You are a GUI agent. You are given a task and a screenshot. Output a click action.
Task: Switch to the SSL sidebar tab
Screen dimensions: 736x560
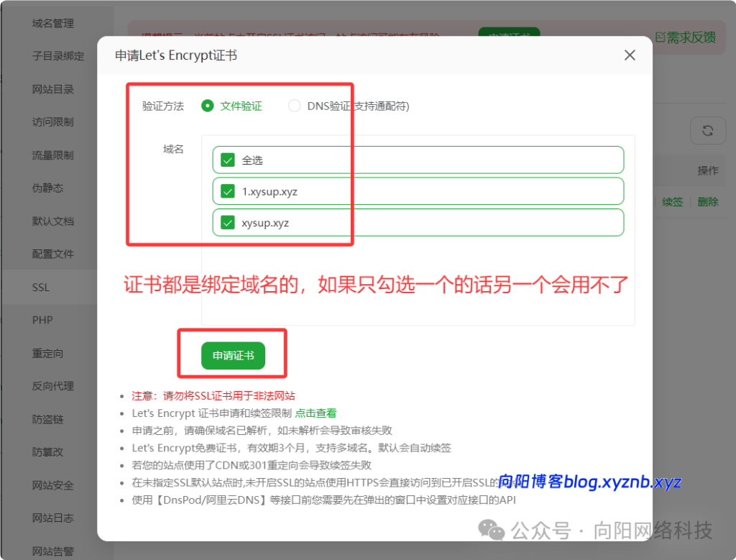[40, 287]
